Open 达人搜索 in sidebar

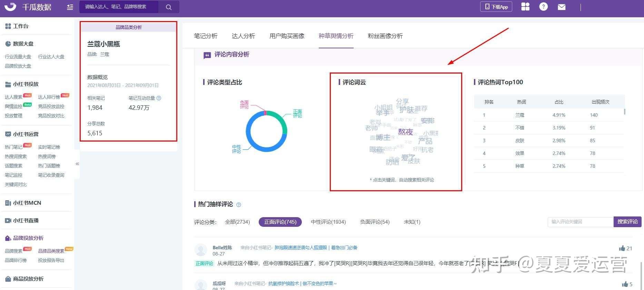click(x=13, y=97)
